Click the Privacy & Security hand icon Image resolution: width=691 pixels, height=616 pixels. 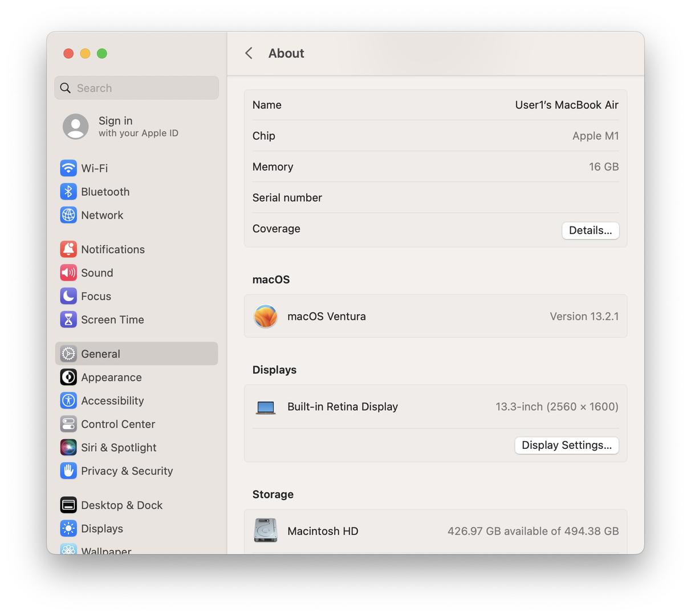click(68, 471)
